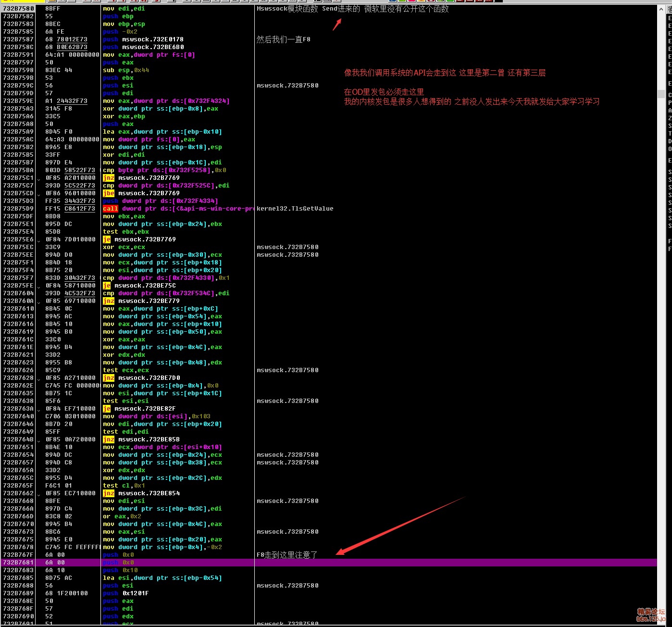Screen dimensions: 672x627
Task: Click hex bytes 'FF15 C8612F73'
Action: (71, 209)
